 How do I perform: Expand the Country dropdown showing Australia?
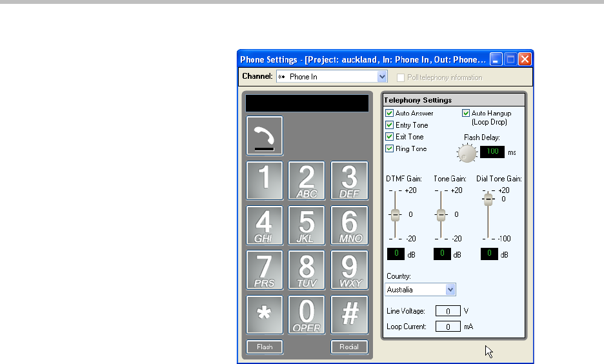click(x=450, y=290)
